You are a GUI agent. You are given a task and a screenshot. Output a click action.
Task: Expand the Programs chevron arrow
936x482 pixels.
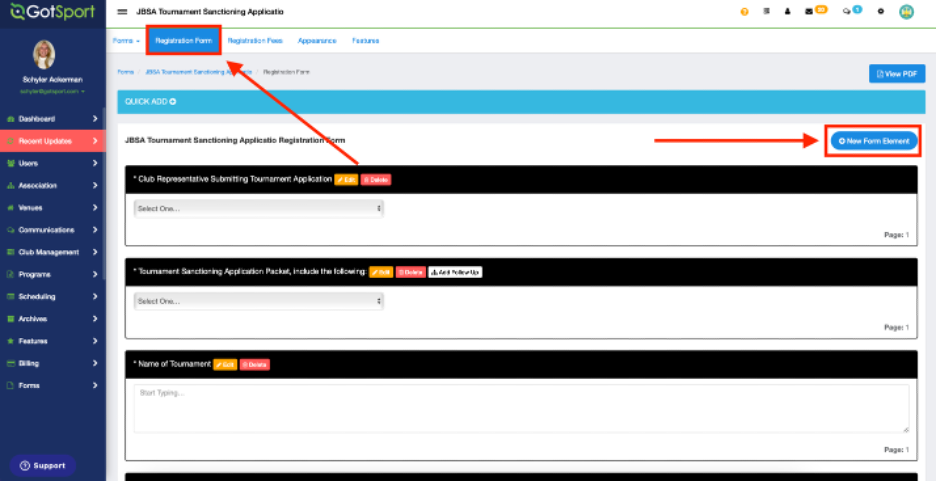click(95, 274)
